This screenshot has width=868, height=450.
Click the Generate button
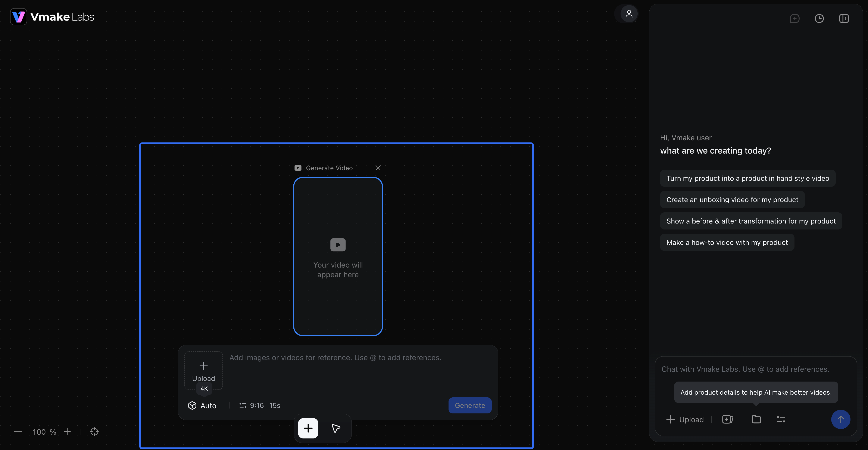tap(470, 406)
